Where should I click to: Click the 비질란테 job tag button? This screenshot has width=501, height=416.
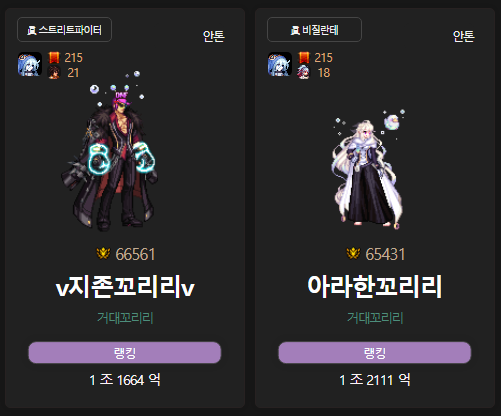314,30
